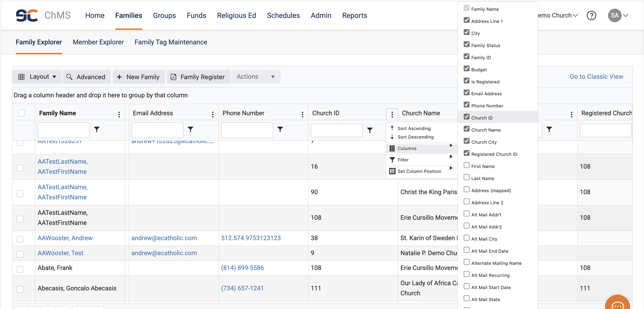Viewport: 644px width, 309px height.
Task: Click the help question mark icon
Action: click(591, 15)
